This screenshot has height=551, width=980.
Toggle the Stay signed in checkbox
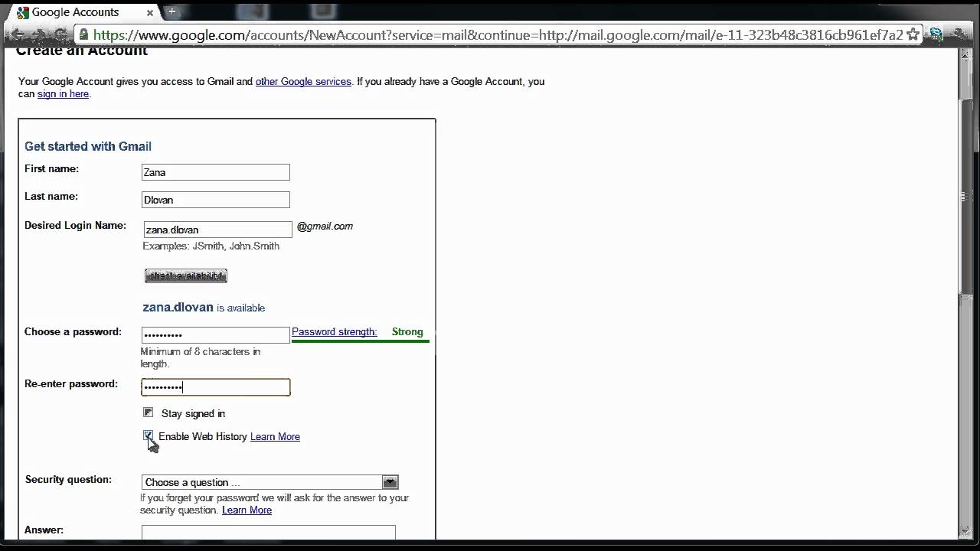pos(149,412)
